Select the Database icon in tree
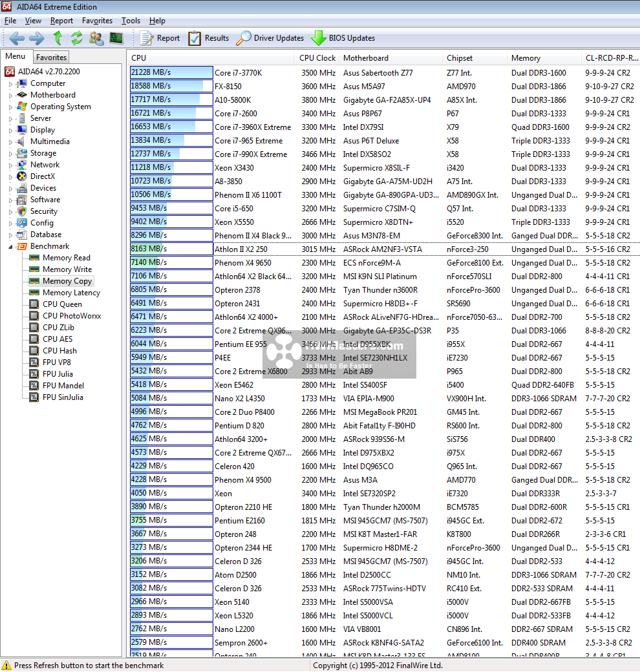640x672 pixels. click(x=21, y=235)
